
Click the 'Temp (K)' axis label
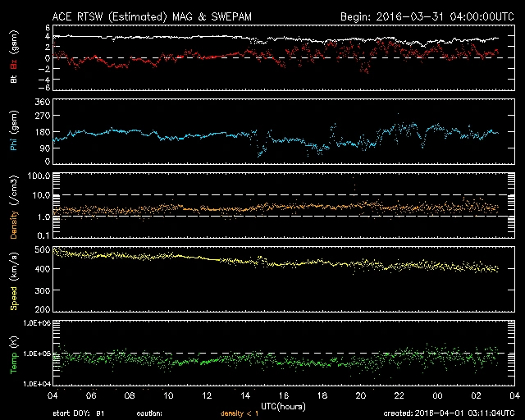click(14, 354)
